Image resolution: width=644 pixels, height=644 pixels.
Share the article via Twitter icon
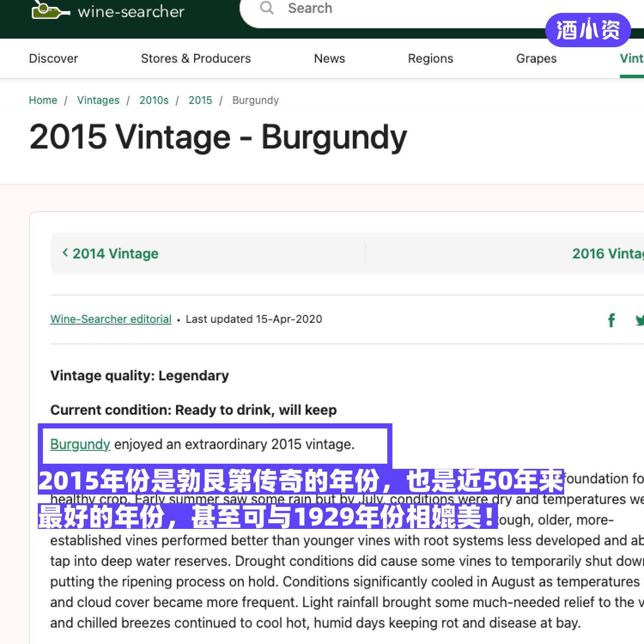tap(639, 320)
